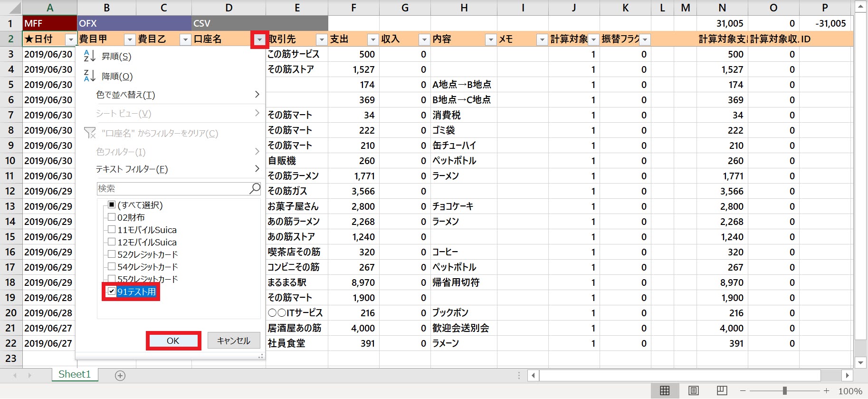Click the zoom slider handle

tap(785, 391)
